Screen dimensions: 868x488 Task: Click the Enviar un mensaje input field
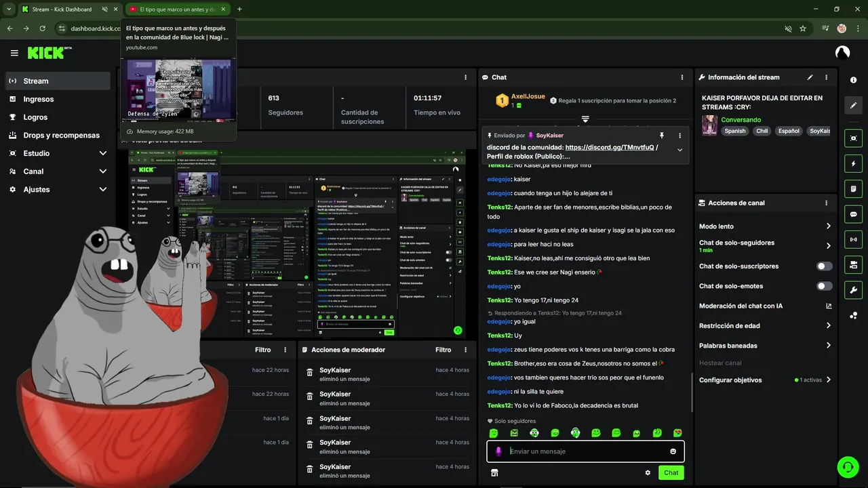pyautogui.click(x=585, y=451)
